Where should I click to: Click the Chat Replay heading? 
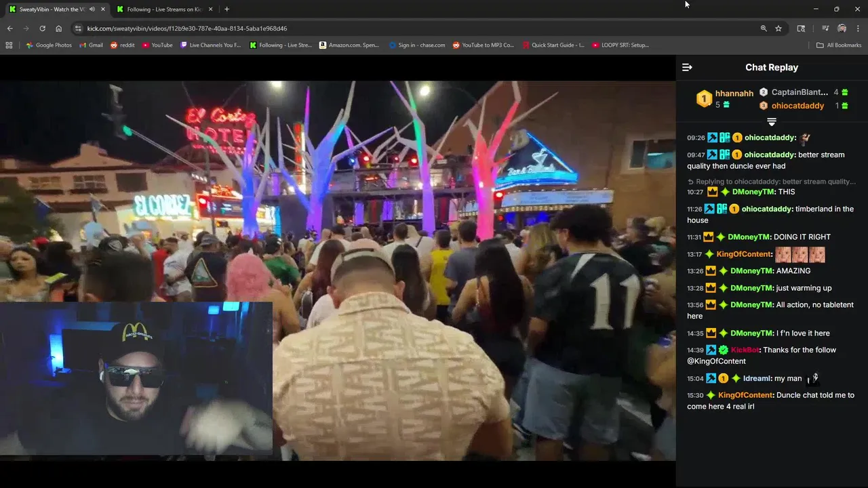pos(772,67)
